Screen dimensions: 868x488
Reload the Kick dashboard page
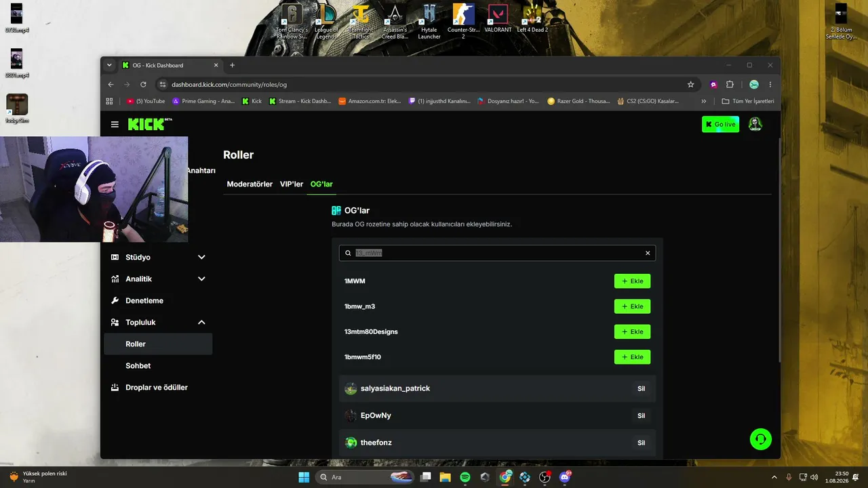point(143,84)
